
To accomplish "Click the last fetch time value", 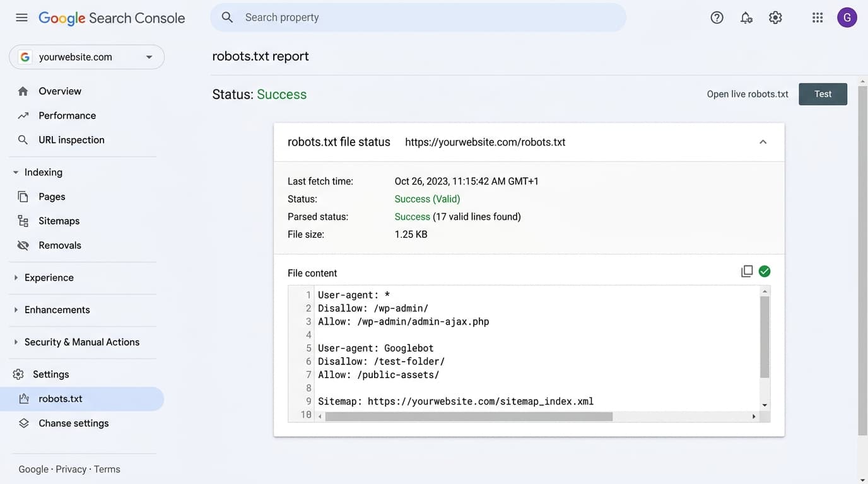I will [466, 181].
